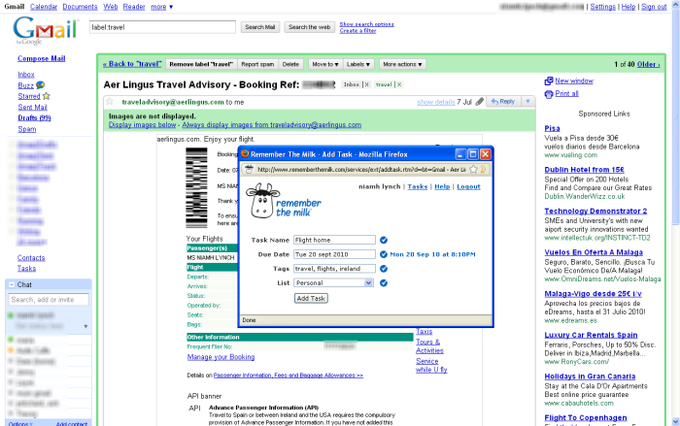The width and height of the screenshot is (680, 426).
Task: Click Show search options link
Action: coord(367,24)
